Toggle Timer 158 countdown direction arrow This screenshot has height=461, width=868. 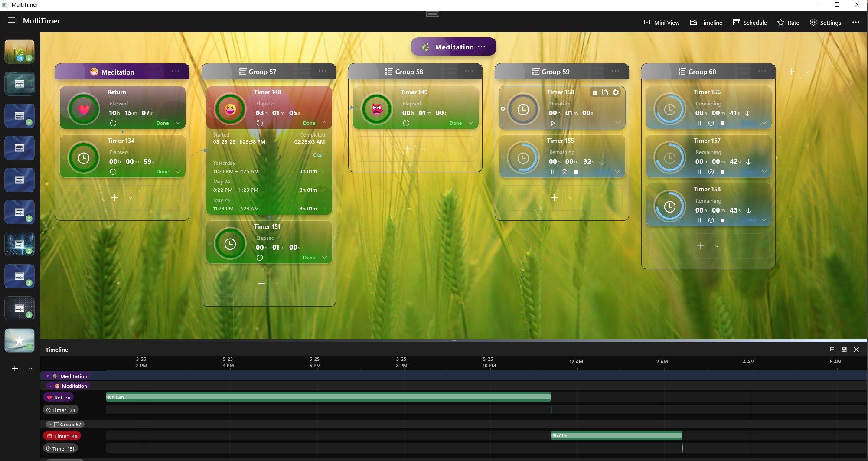pyautogui.click(x=748, y=210)
